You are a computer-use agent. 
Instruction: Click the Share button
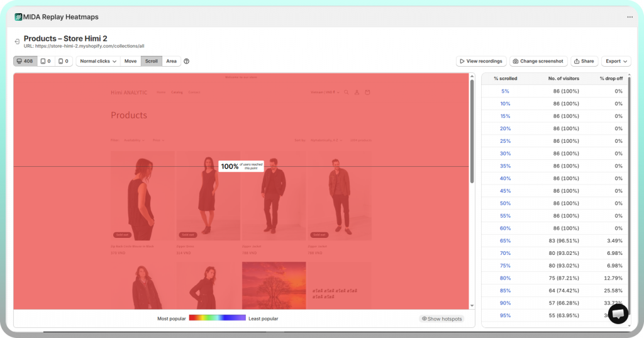pos(584,61)
